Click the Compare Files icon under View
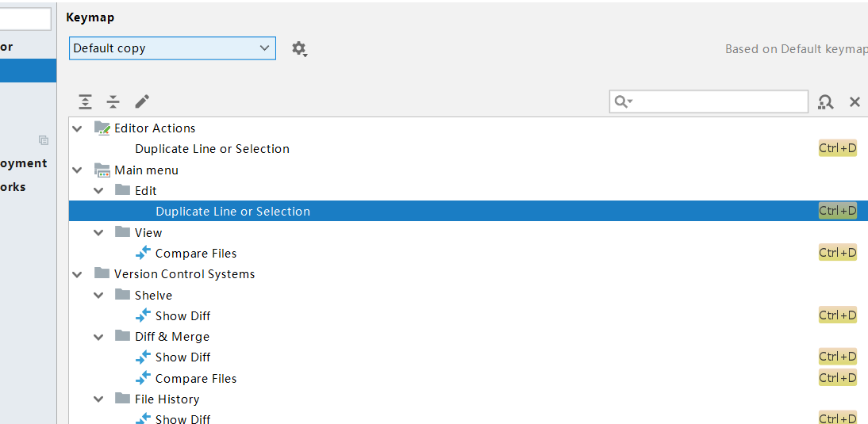This screenshot has height=424, width=868. 144,253
